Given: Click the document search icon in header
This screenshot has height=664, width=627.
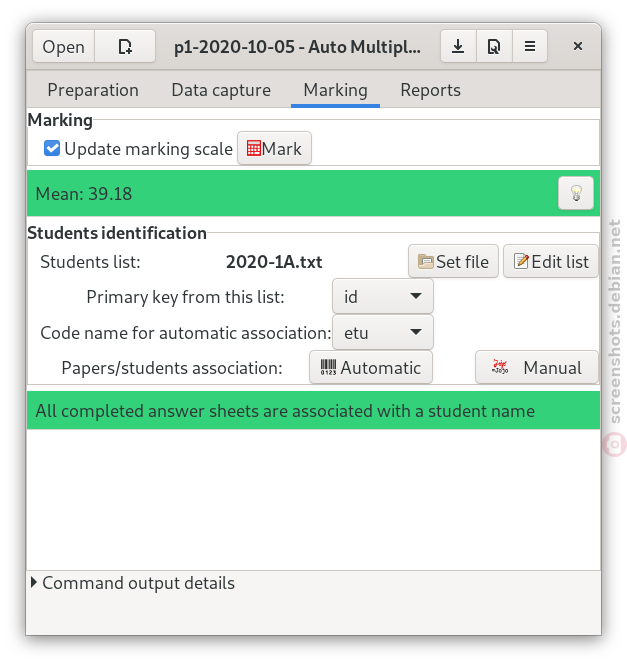Looking at the screenshot, I should 494,46.
